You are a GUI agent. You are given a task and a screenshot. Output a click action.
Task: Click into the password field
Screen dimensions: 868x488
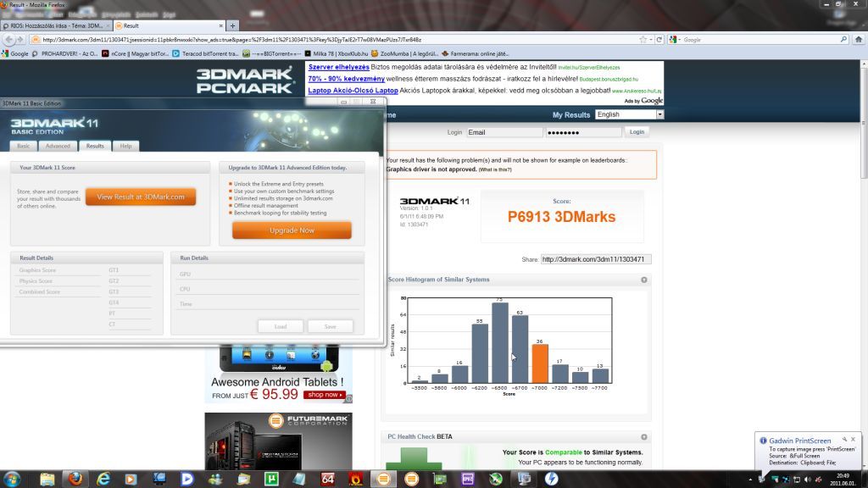[x=583, y=132]
